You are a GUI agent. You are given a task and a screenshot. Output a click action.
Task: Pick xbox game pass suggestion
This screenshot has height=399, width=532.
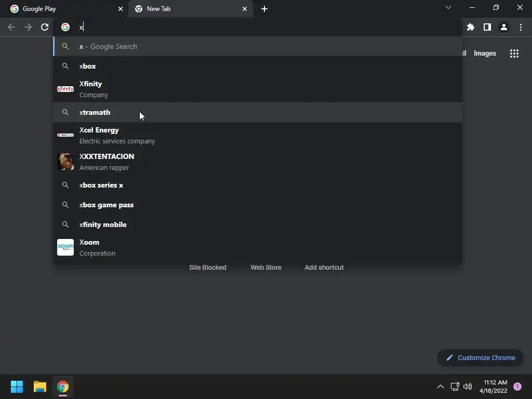258,205
